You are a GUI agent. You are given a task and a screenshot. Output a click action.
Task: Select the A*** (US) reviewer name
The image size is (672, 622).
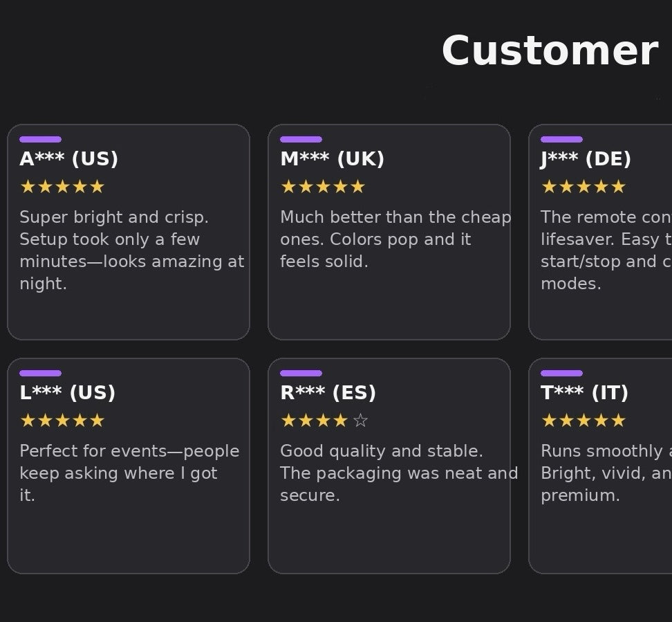pos(69,160)
